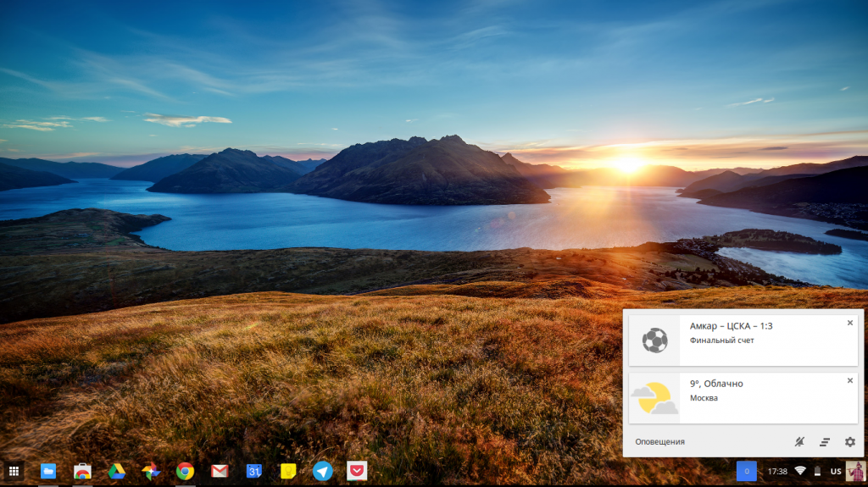Open the app launcher grid

point(14,471)
